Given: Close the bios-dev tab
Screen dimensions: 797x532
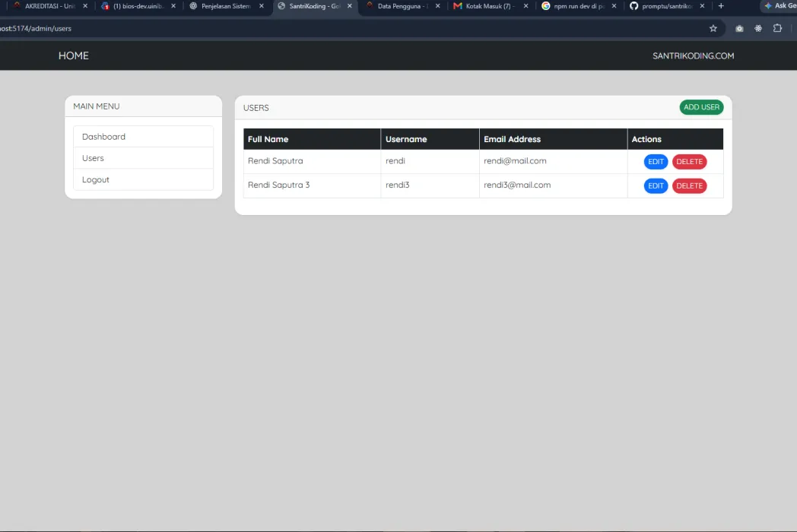Looking at the screenshot, I should coord(173,6).
